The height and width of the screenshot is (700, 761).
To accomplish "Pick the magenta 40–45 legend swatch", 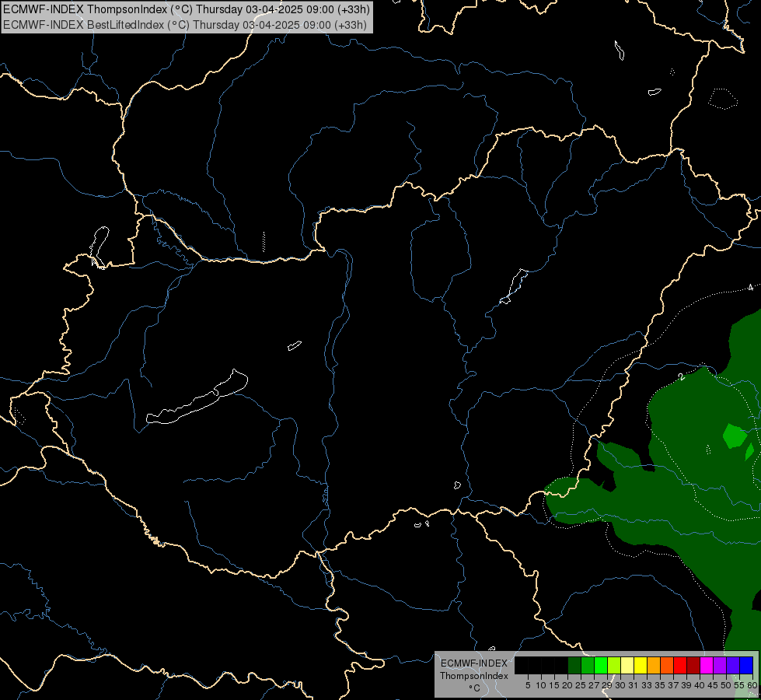I will coord(707,665).
